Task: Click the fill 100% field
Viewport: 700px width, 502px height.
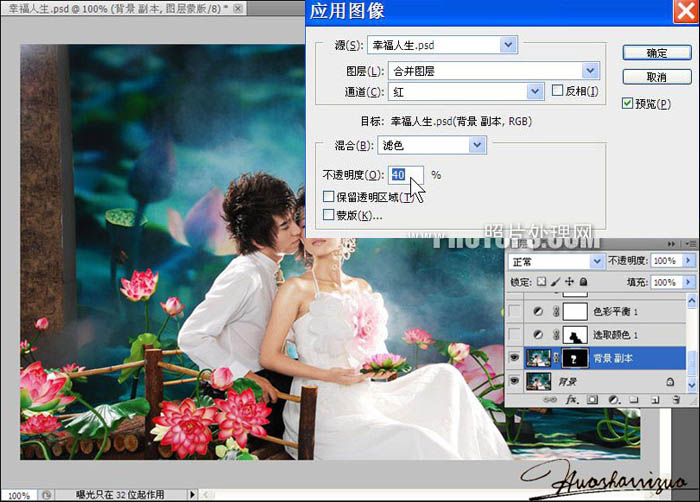Action: pyautogui.click(x=666, y=282)
